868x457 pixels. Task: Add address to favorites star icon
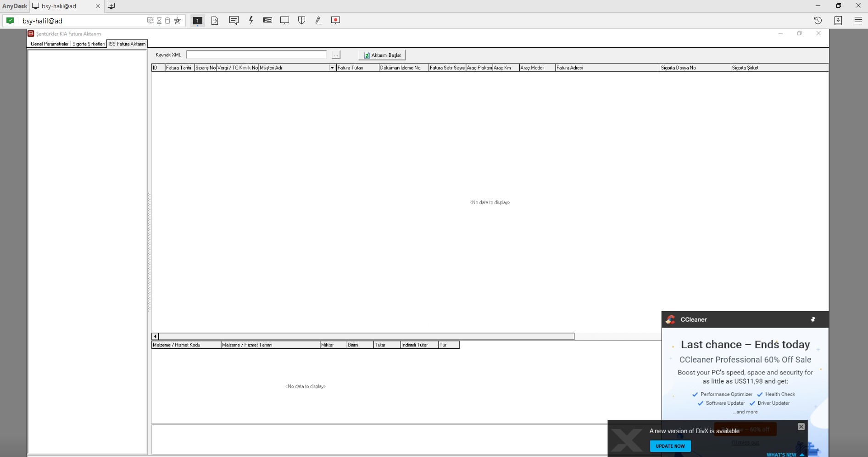point(177,21)
